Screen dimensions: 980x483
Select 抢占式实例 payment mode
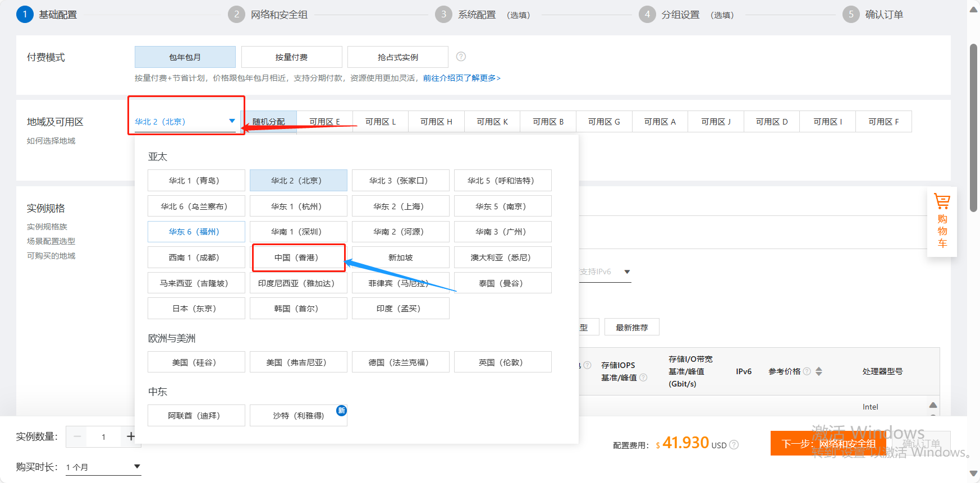coord(398,57)
